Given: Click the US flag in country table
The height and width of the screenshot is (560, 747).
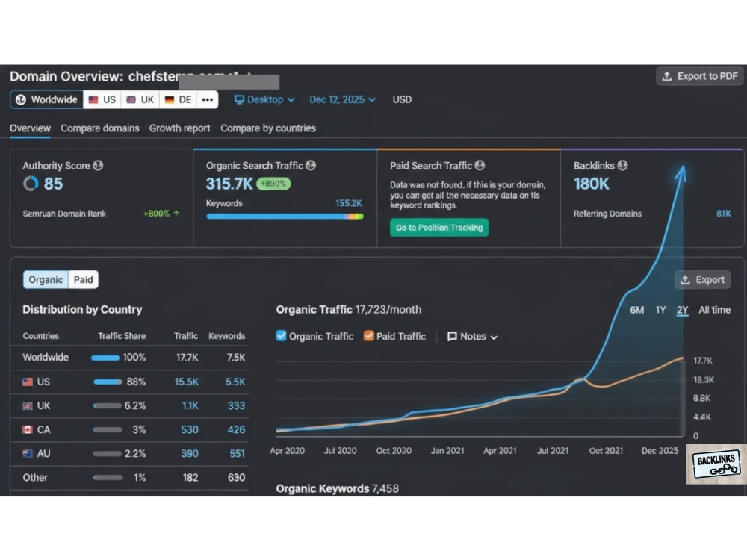Looking at the screenshot, I should (x=28, y=382).
